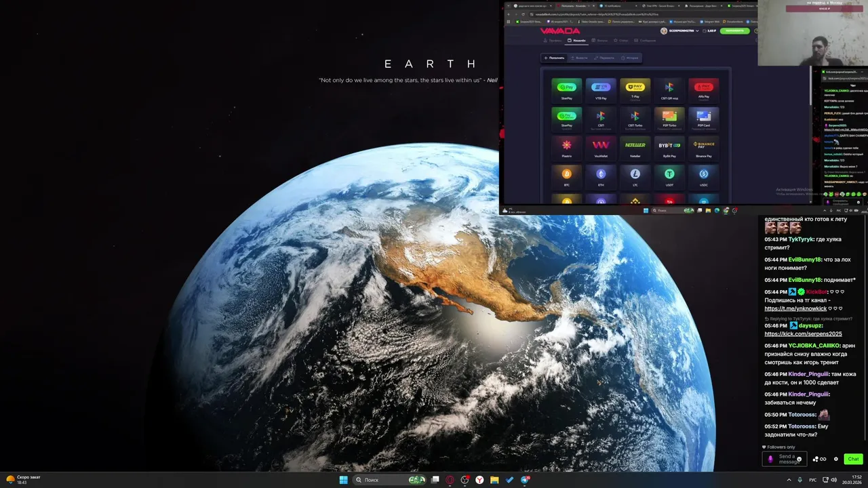Choose ETH cryptocurrency deposit

tap(601, 177)
